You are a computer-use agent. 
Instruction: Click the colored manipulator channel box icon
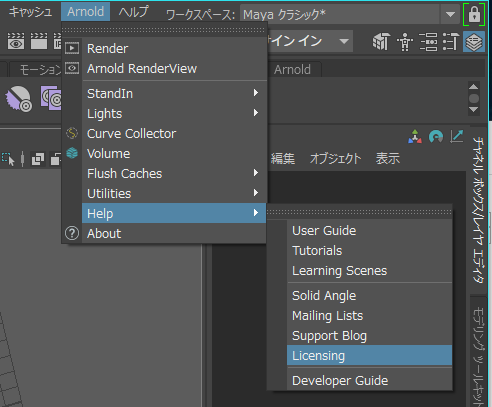tap(415, 137)
